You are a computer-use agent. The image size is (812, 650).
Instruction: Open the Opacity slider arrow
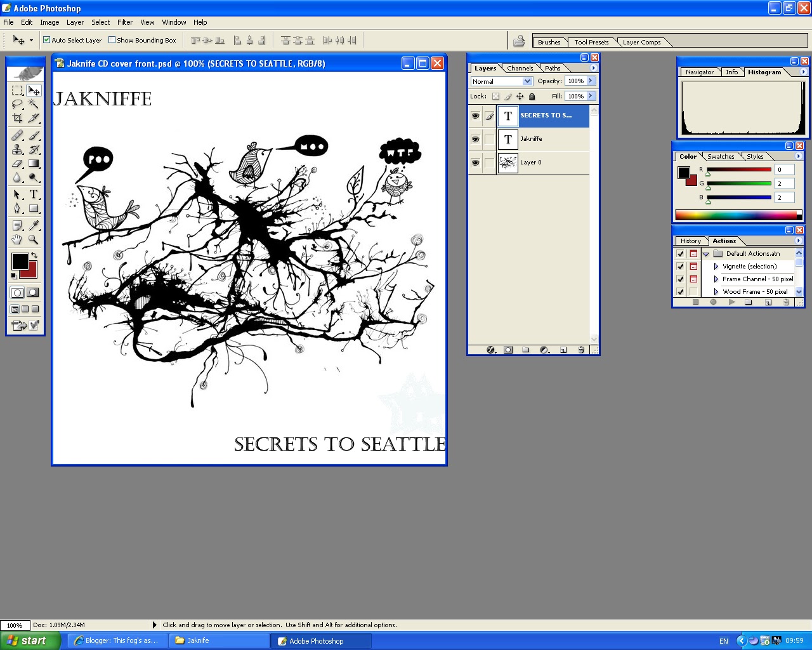[591, 81]
